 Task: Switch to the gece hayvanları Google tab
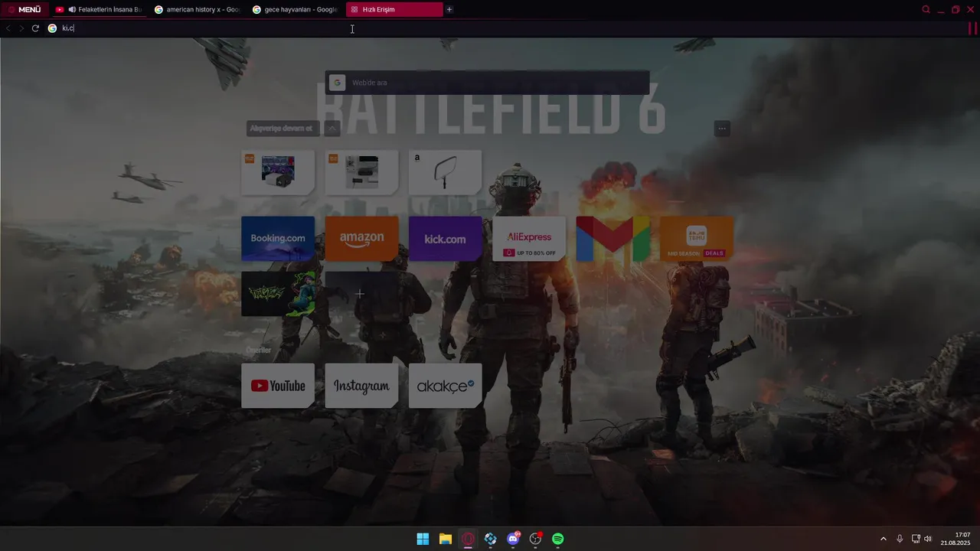click(x=295, y=9)
